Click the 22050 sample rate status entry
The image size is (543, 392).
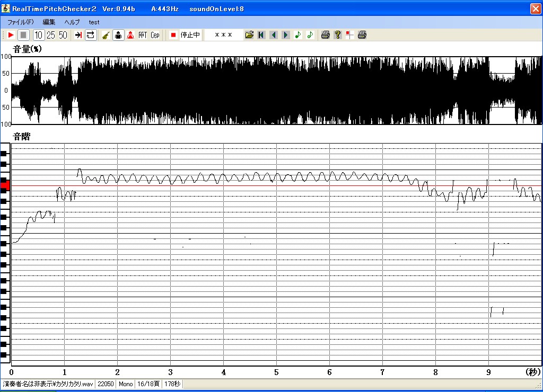click(x=106, y=384)
